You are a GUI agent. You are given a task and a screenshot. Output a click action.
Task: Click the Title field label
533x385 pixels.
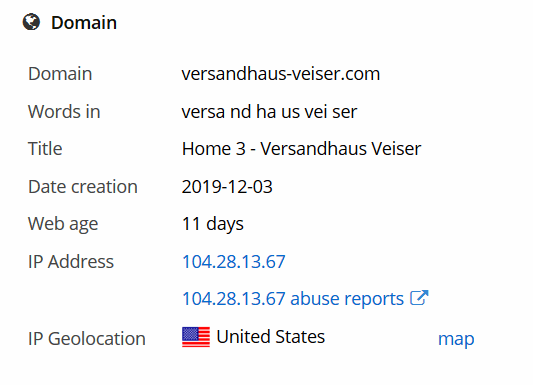point(45,149)
